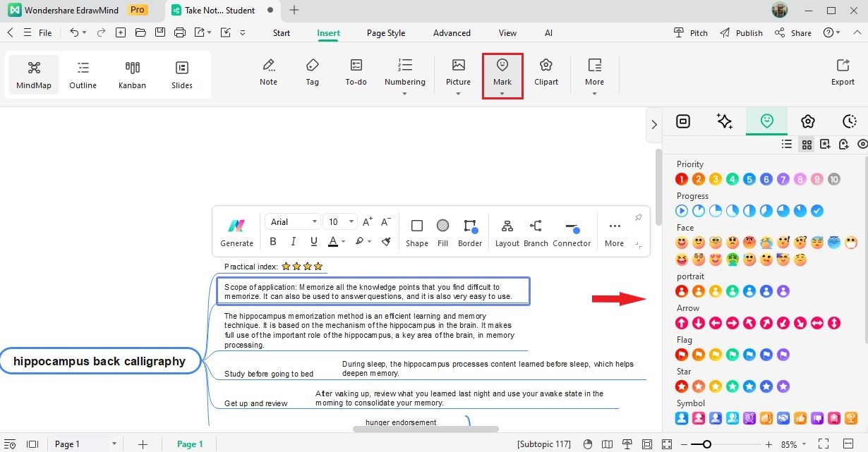Toggle Italic formatting
868x452 pixels.
point(294,241)
